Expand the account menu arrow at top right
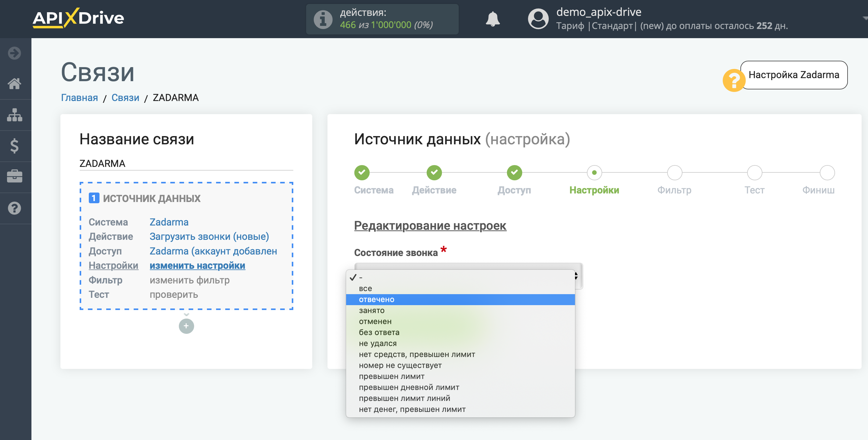 [x=865, y=19]
